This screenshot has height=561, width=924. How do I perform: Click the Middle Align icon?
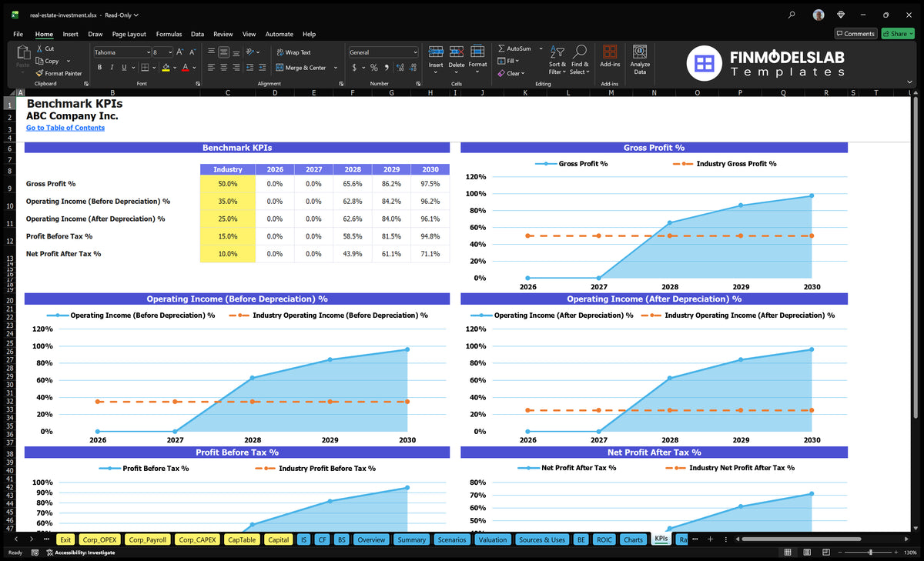(x=224, y=52)
